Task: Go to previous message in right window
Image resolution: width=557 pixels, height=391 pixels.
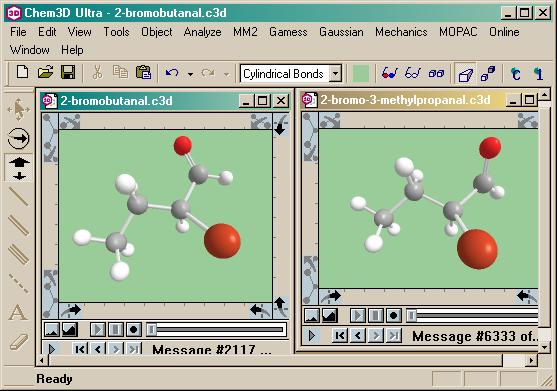Action: tap(358, 335)
